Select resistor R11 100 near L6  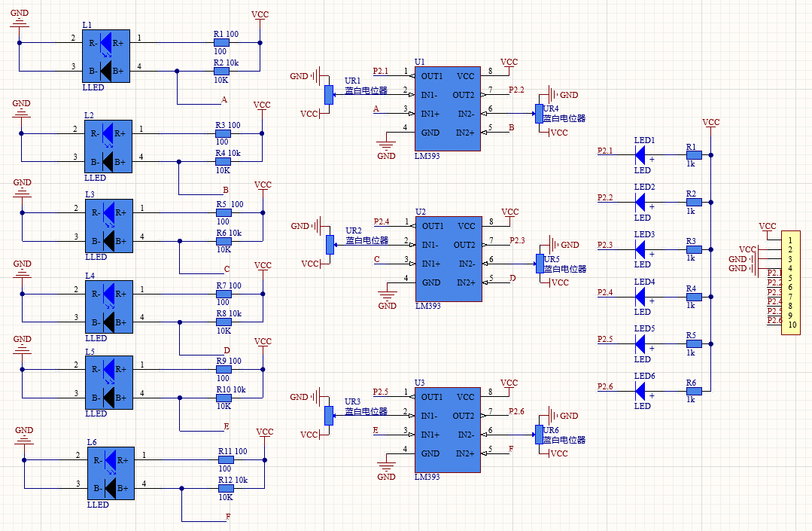[226, 460]
